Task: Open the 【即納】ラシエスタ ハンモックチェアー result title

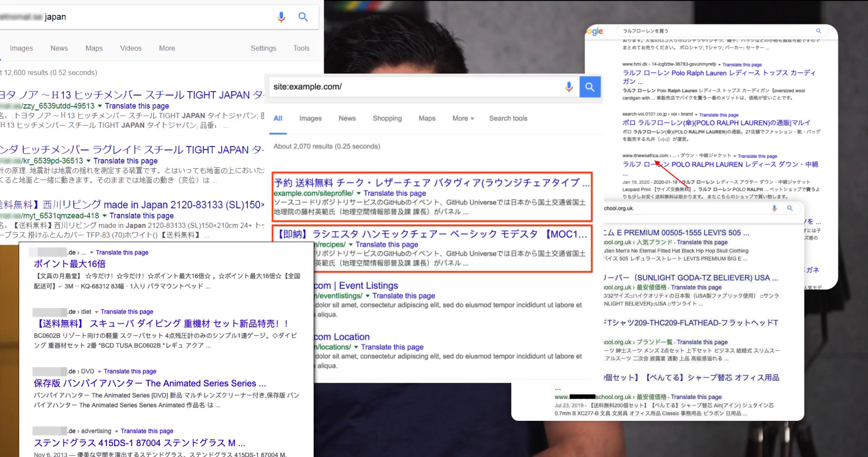Action: point(432,234)
